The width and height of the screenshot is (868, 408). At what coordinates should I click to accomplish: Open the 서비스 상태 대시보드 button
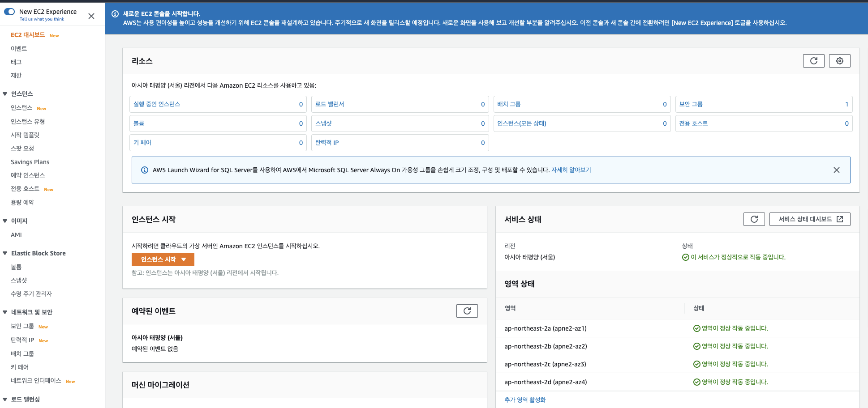pyautogui.click(x=810, y=219)
